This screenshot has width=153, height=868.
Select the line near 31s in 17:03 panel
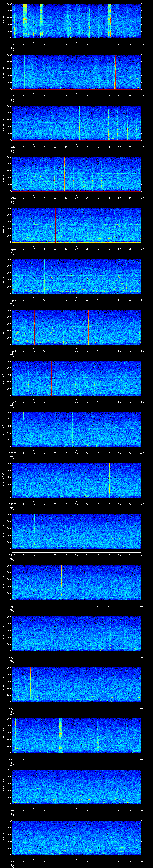pyautogui.click(x=80, y=123)
